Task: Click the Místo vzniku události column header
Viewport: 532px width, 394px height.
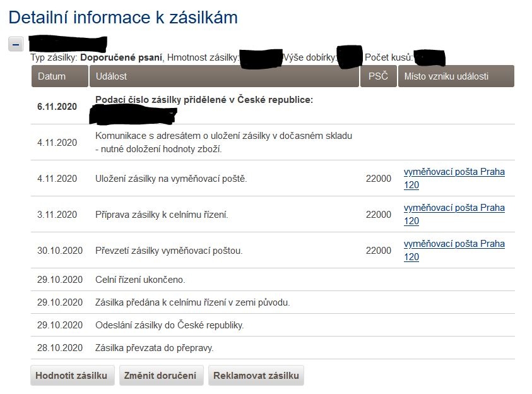Action: (456, 76)
